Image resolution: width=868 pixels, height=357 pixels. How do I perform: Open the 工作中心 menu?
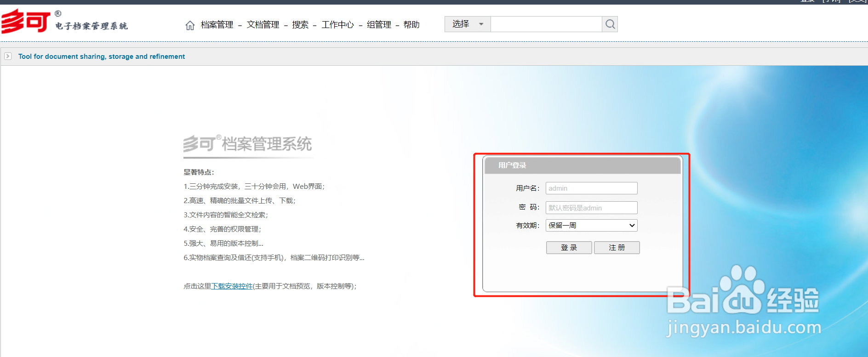[337, 25]
